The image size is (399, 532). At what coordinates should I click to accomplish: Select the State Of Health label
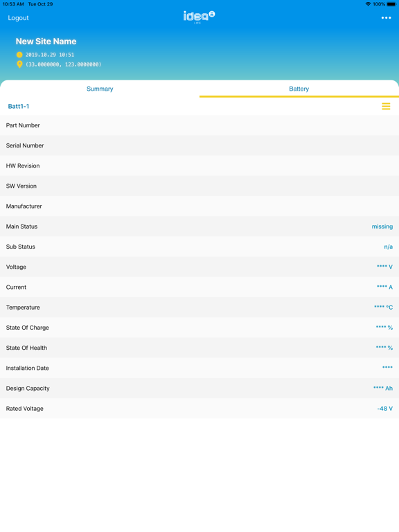pyautogui.click(x=26, y=348)
